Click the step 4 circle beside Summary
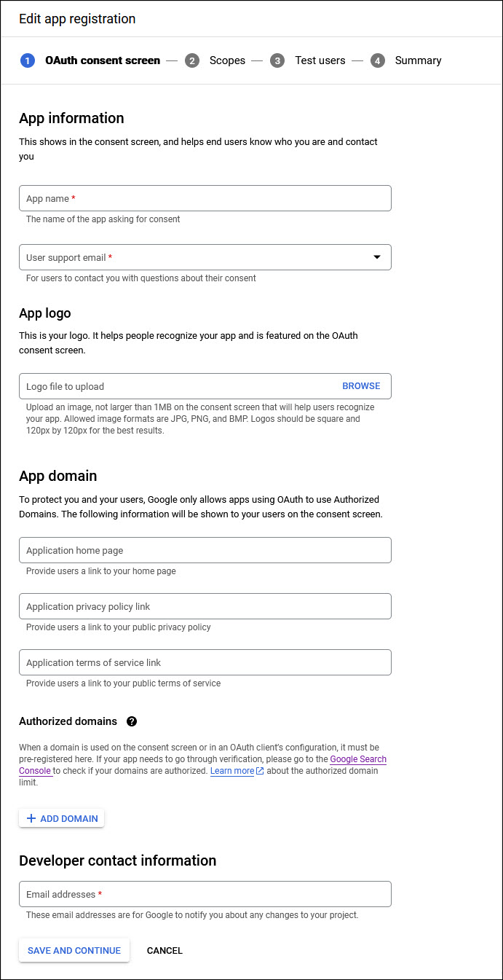The width and height of the screenshot is (503, 980). (x=377, y=60)
